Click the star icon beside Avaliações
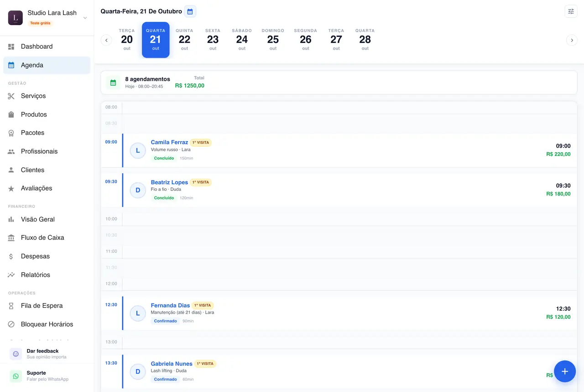 (11, 188)
